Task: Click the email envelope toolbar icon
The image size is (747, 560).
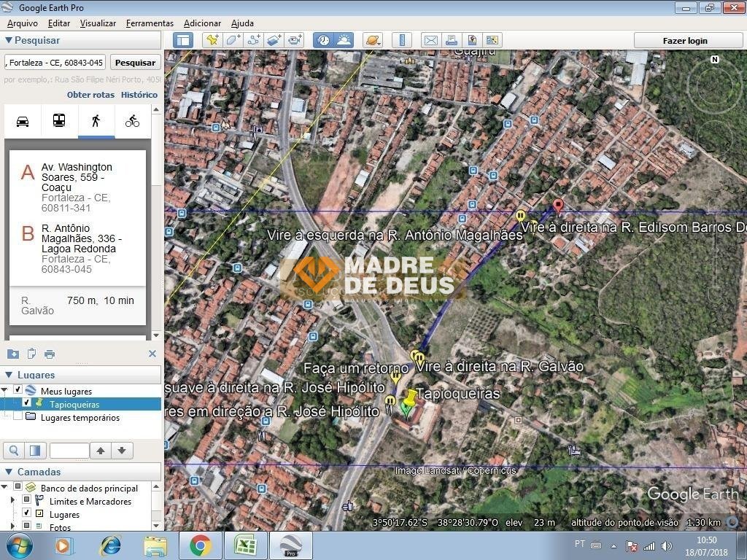Action: pyautogui.click(x=430, y=40)
